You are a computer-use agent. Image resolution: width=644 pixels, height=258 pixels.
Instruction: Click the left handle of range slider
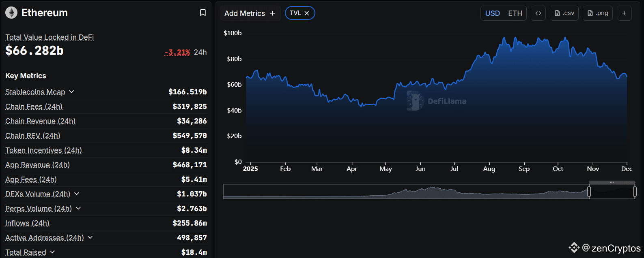tap(589, 192)
